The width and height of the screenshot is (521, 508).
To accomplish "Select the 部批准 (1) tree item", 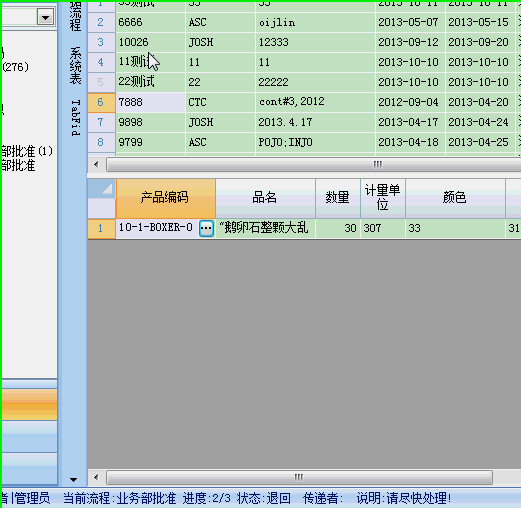I will (27, 151).
